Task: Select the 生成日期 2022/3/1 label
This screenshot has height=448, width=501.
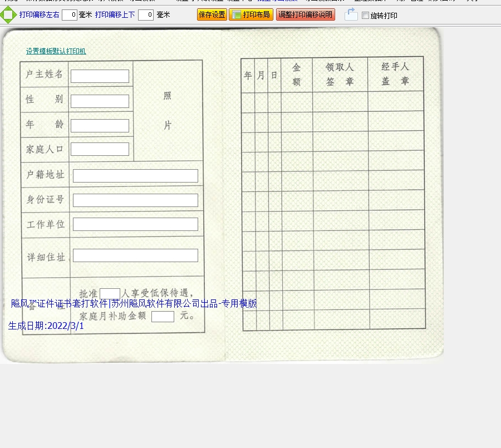Action: coord(46,326)
